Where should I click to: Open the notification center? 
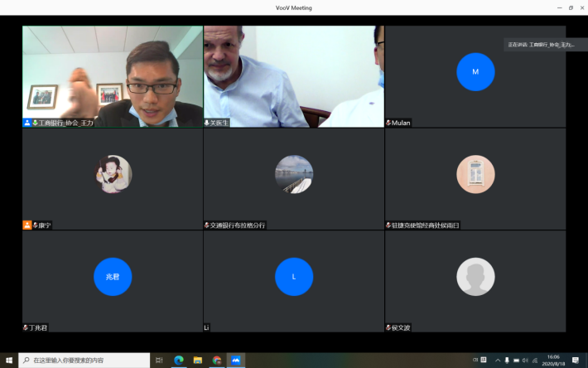[x=576, y=361]
